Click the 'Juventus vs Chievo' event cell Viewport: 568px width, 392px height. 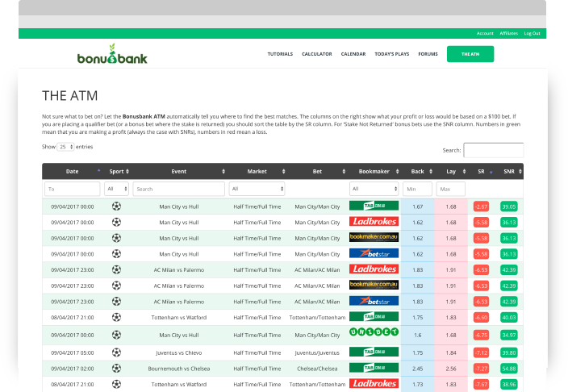(x=179, y=352)
